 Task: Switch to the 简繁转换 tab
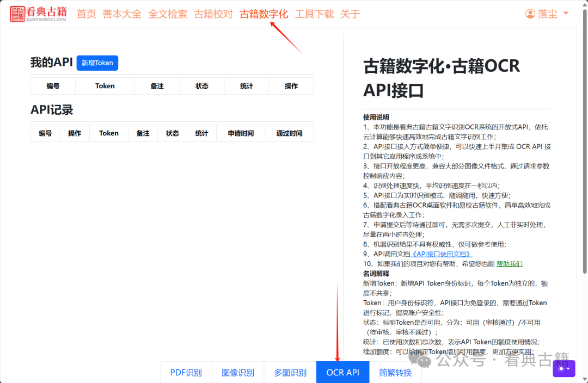395,372
